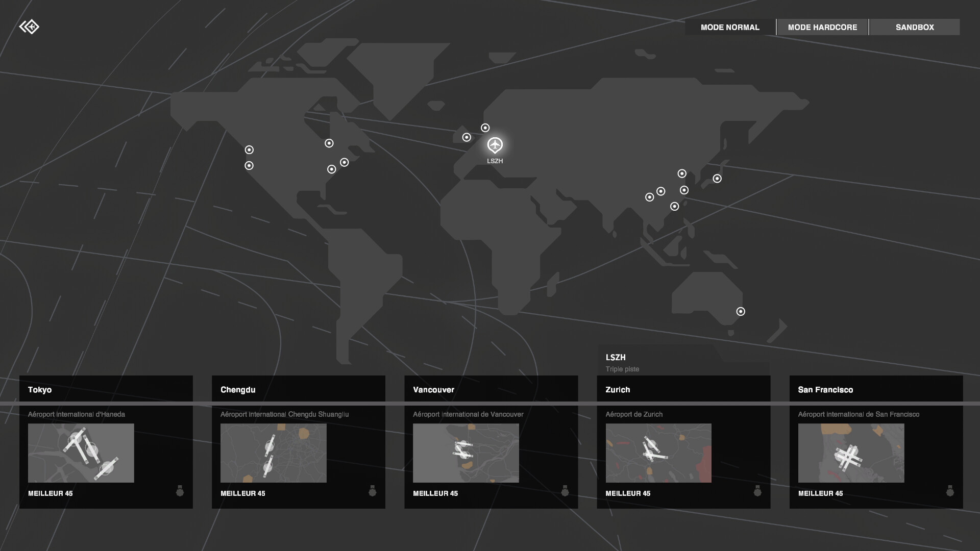Viewport: 980px width, 551px height.
Task: Switch to Mode Hardcore tab
Action: (x=822, y=27)
